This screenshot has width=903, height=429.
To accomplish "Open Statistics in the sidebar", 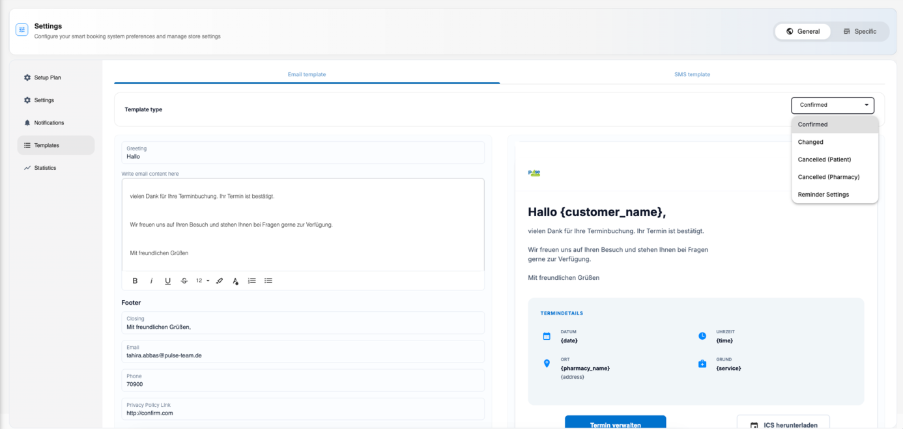I will pyautogui.click(x=56, y=168).
